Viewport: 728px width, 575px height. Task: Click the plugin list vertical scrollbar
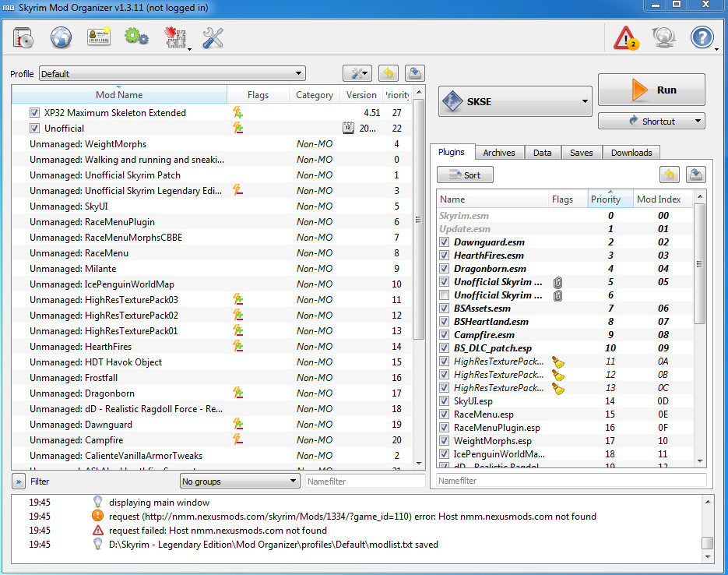tap(699, 263)
